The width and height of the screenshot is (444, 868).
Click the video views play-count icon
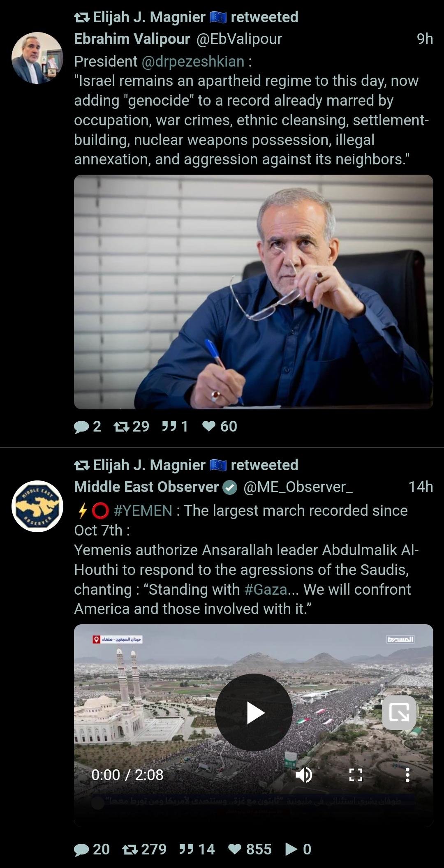click(291, 850)
